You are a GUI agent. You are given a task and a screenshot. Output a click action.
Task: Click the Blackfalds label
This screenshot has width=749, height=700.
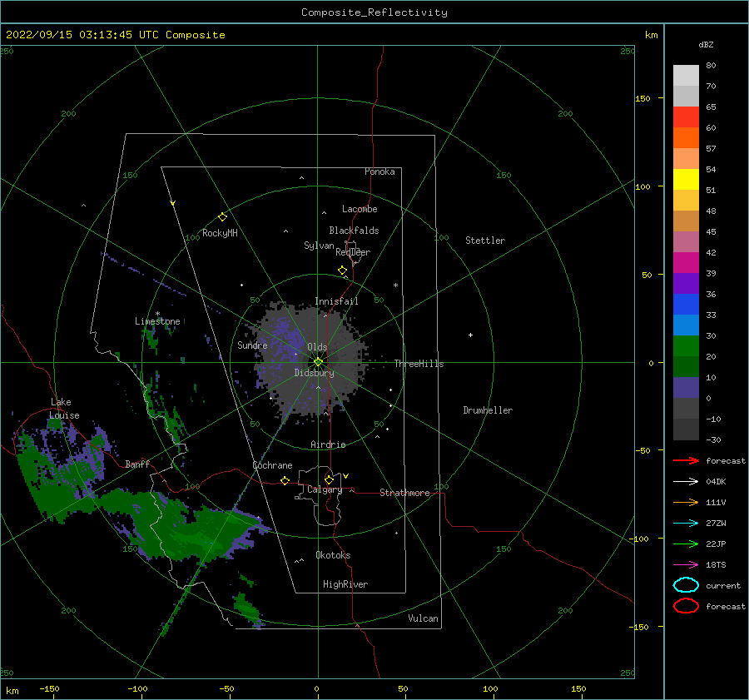[354, 231]
